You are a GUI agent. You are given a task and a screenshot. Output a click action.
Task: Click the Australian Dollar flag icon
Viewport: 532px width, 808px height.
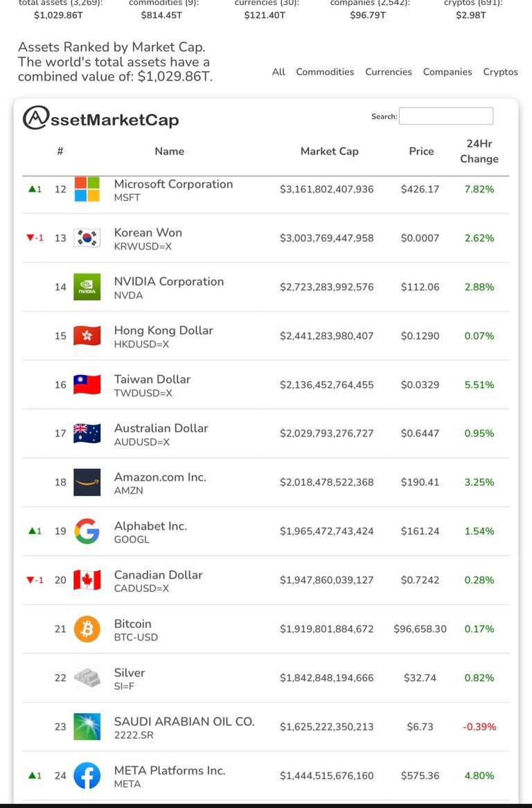(87, 433)
